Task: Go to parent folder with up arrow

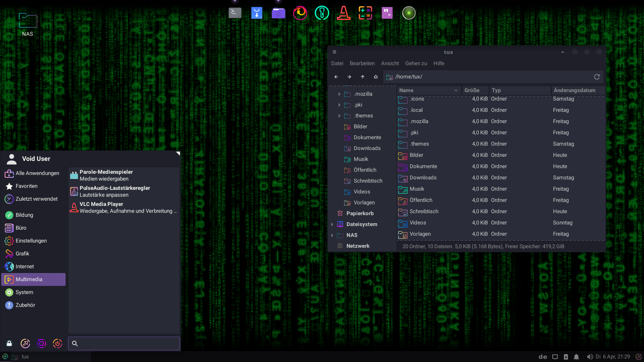Action: pyautogui.click(x=363, y=77)
